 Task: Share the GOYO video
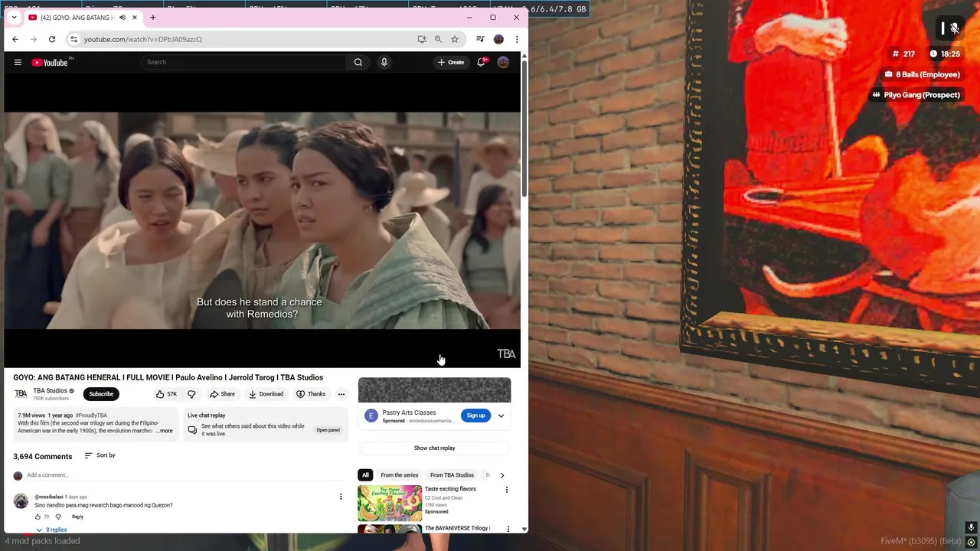pyautogui.click(x=222, y=394)
